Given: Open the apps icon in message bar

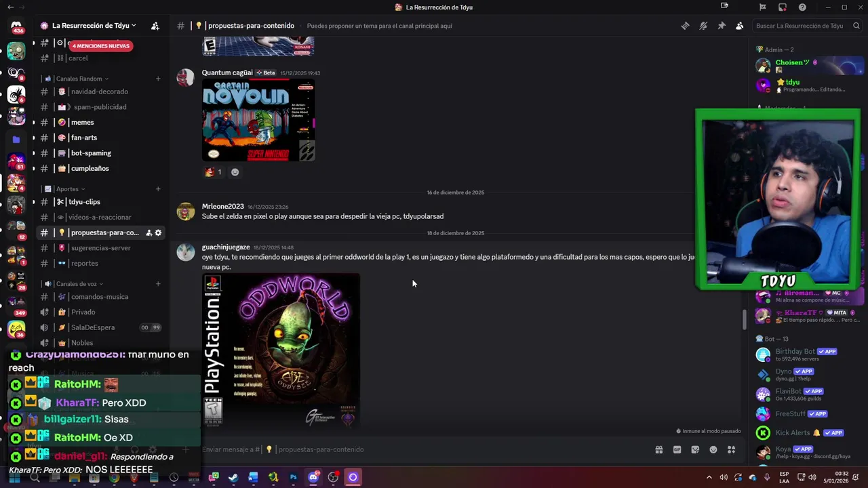Looking at the screenshot, I should click(731, 449).
